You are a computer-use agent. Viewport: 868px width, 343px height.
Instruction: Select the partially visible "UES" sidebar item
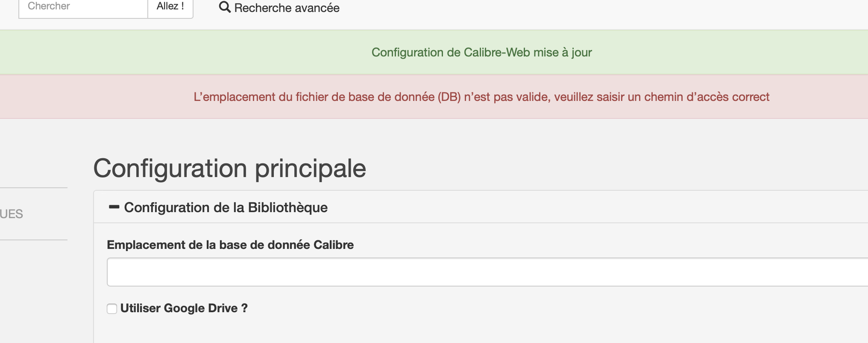pyautogui.click(x=12, y=214)
